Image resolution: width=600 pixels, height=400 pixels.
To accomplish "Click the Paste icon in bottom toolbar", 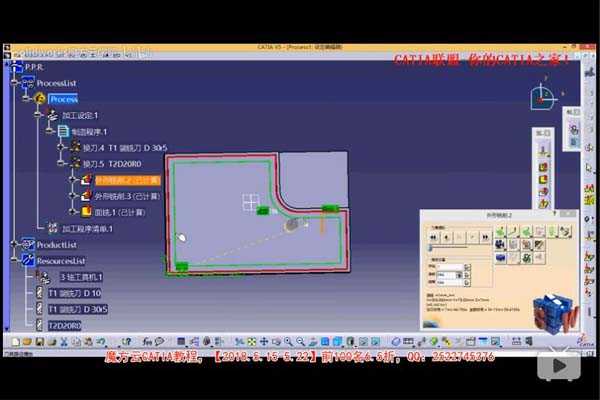I will [88, 341].
